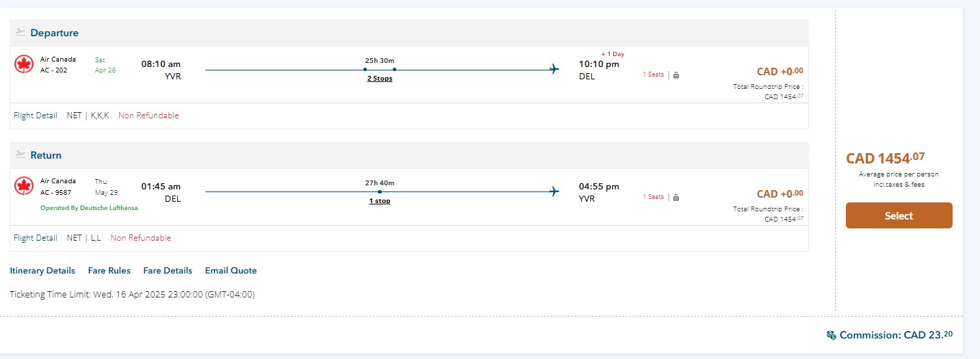Open the Itinerary Details tab

tap(42, 271)
